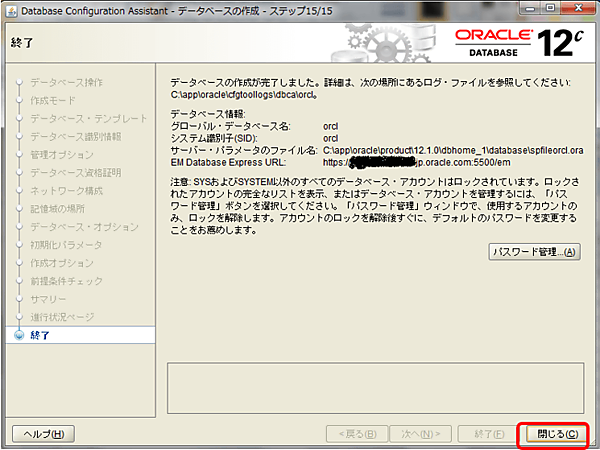The height and width of the screenshot is (450, 600).
Task: Click the disabled 次へ(N) next button
Action: click(420, 434)
